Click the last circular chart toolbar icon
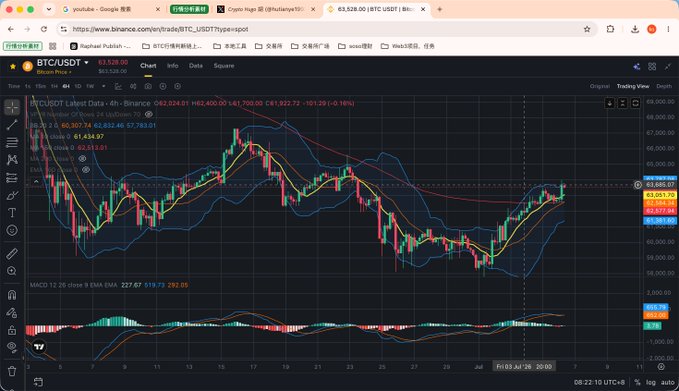This screenshot has height=391, width=679. point(178,86)
